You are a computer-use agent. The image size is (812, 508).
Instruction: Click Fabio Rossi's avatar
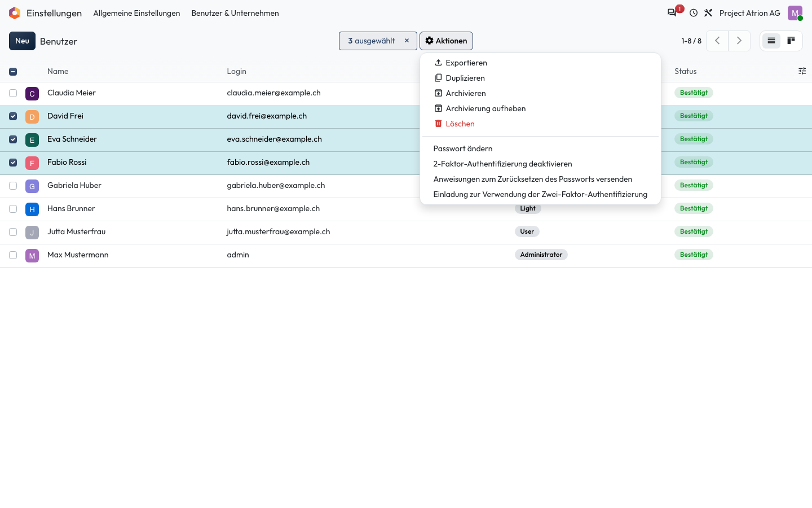(x=32, y=163)
